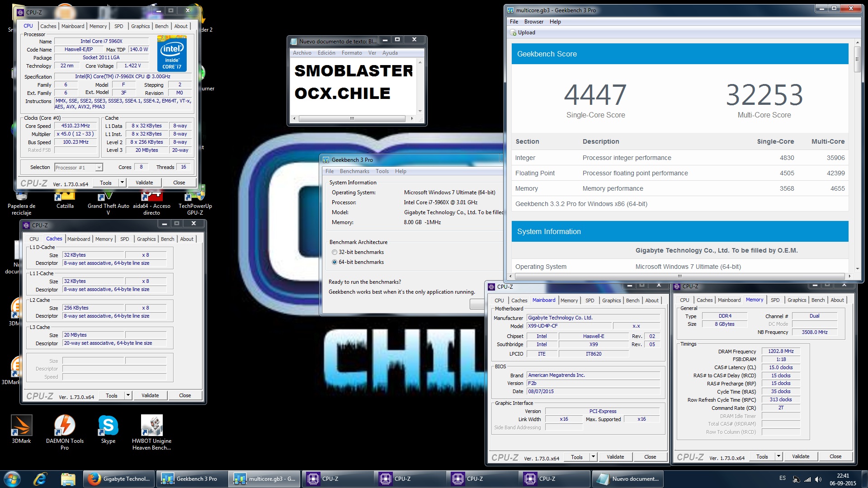
Task: Click Core Speed value 4510.23 MHz
Action: coord(75,126)
